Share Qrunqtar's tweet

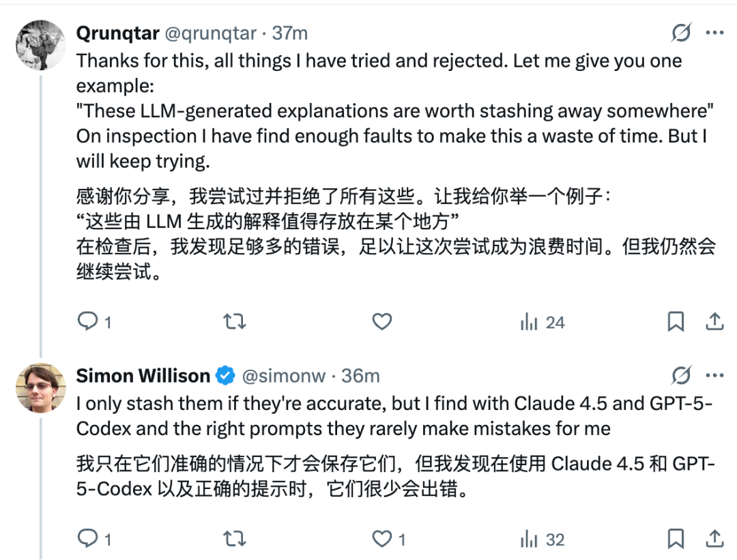tap(714, 321)
